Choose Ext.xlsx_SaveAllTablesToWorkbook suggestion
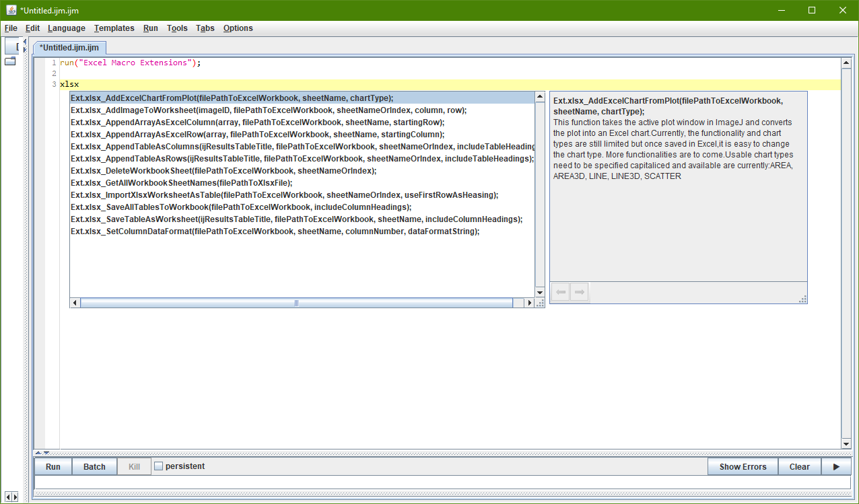 (302, 207)
